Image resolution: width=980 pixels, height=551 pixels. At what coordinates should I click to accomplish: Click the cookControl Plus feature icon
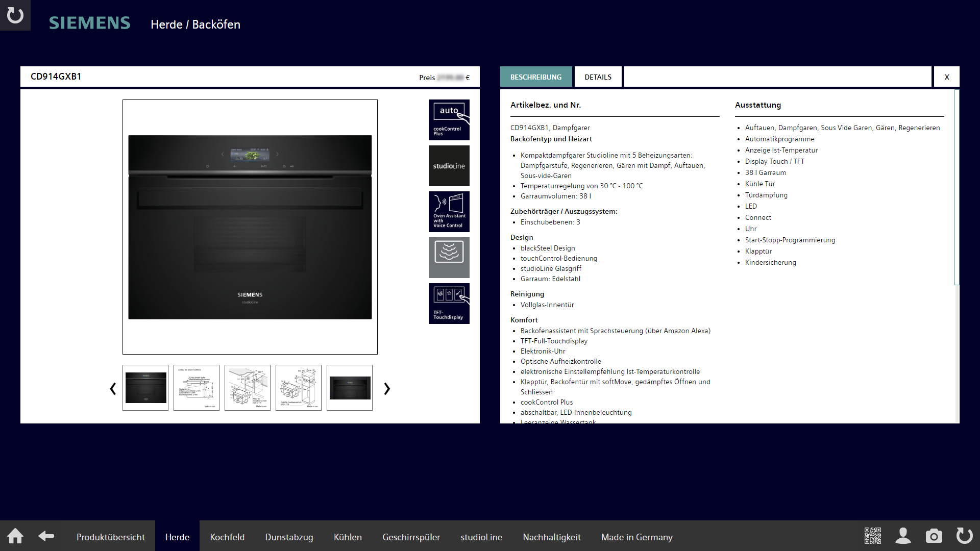[x=449, y=120]
